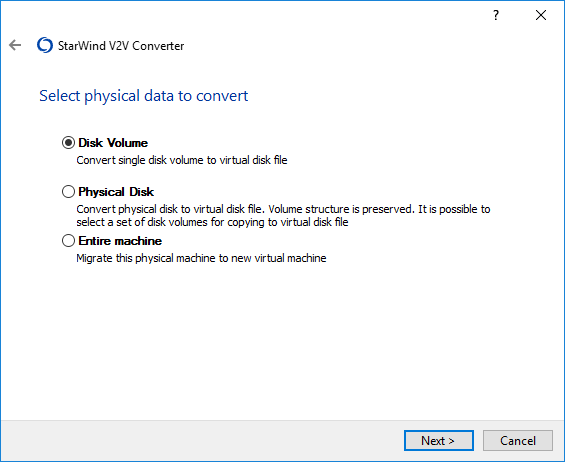Click the gray footer bar beside Next
Screen dimensions: 565x462
pos(202,440)
